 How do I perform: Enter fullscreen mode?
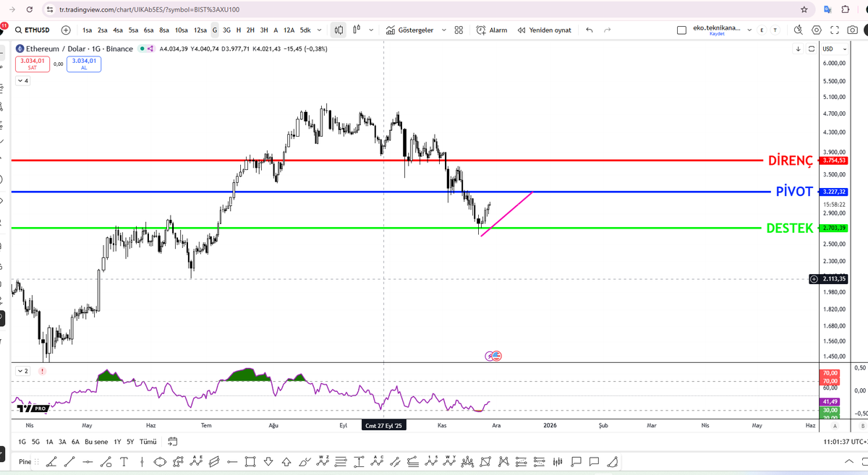point(834,30)
